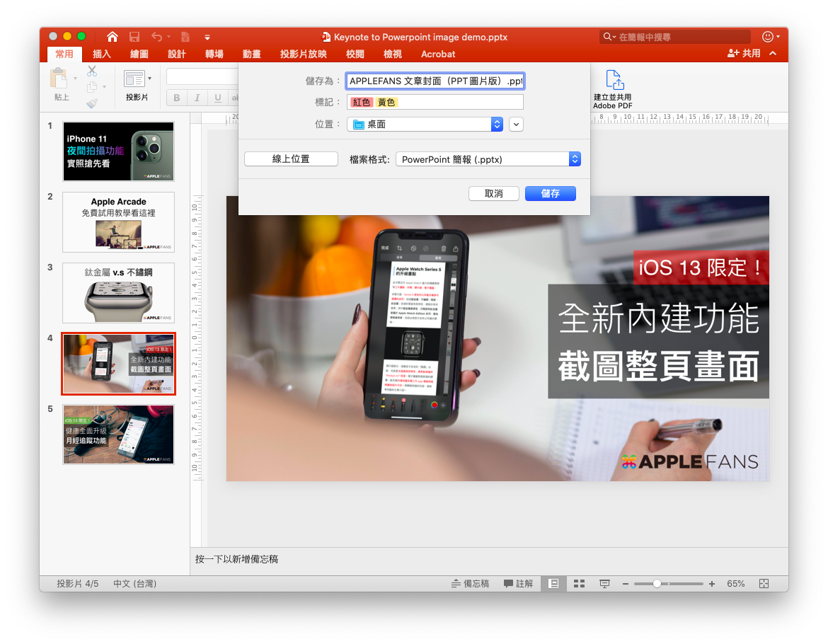Click the Save floppy disk icon
Screen dimensions: 828x644
134,36
